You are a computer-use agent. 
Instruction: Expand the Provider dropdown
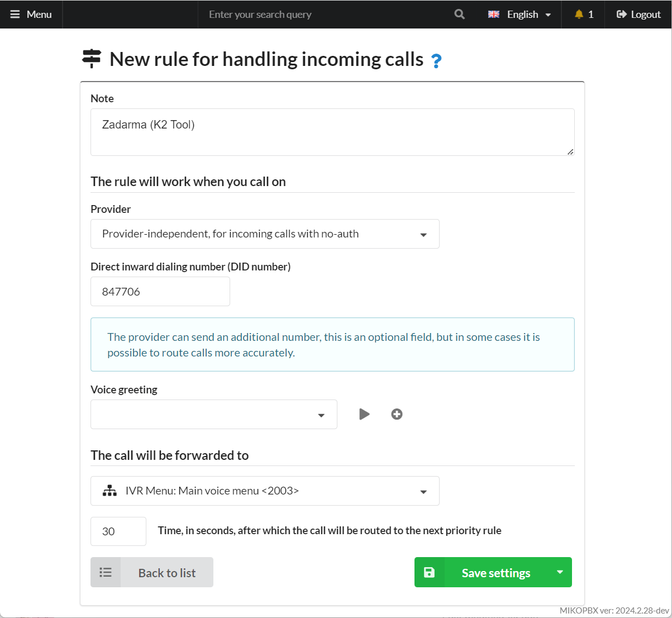pyautogui.click(x=265, y=234)
